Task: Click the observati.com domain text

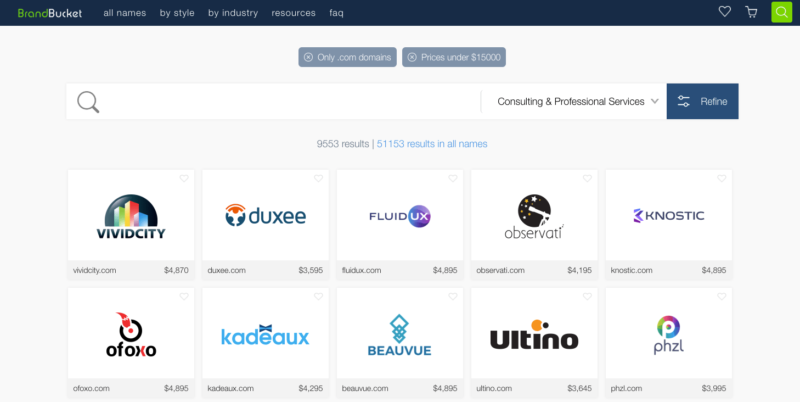Action: pyautogui.click(x=501, y=270)
